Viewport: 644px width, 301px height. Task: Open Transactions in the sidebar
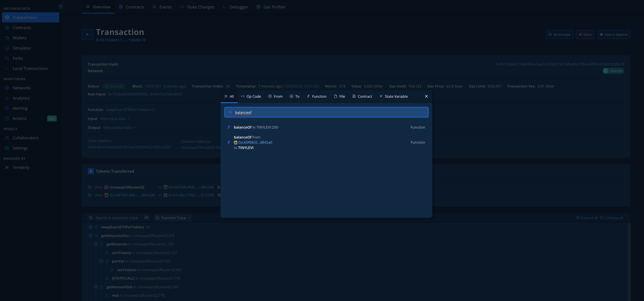tap(31, 17)
